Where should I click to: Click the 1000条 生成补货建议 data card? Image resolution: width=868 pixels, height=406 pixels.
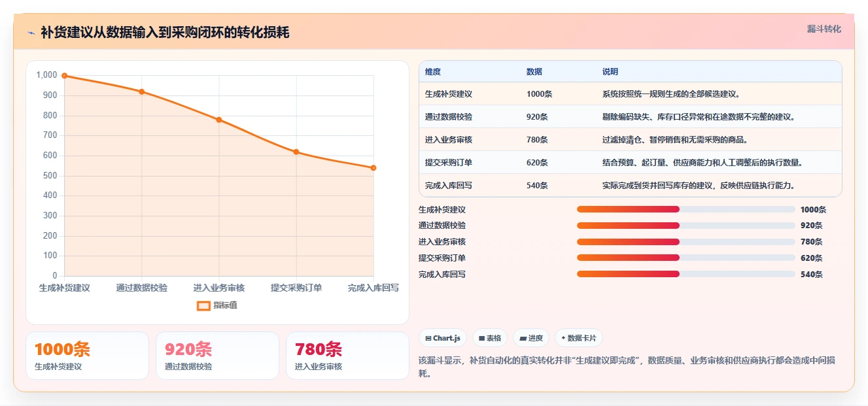coord(87,356)
